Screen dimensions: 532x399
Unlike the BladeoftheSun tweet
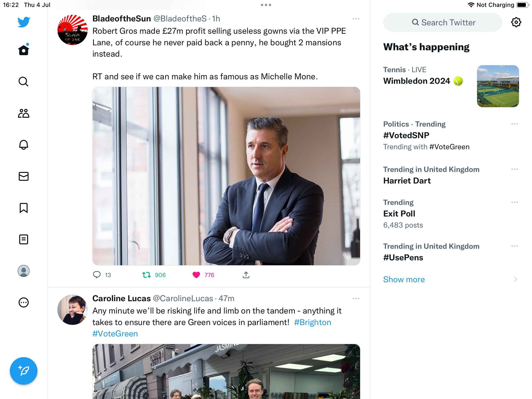[196, 275]
